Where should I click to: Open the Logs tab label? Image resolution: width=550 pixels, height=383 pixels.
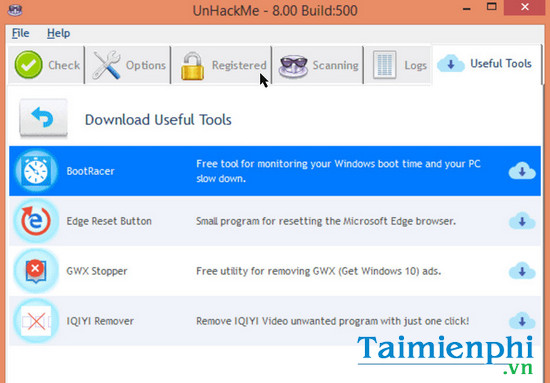click(x=415, y=66)
